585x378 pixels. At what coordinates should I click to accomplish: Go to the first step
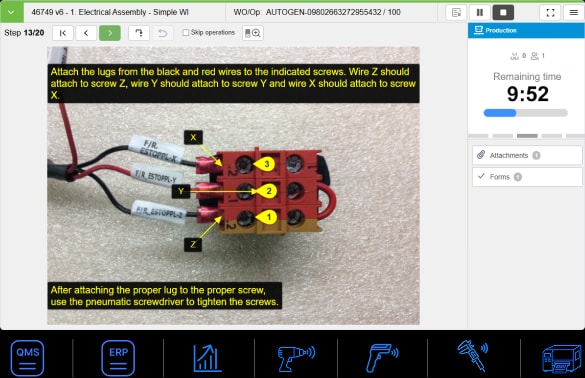(x=63, y=33)
